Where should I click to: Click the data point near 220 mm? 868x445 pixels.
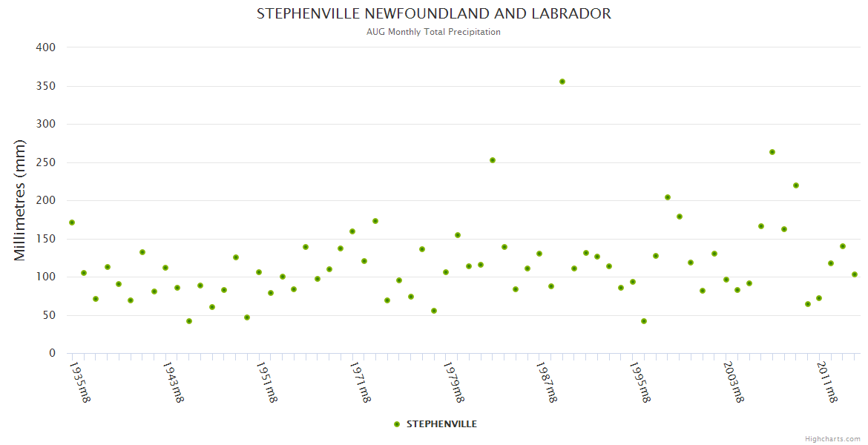tap(796, 185)
